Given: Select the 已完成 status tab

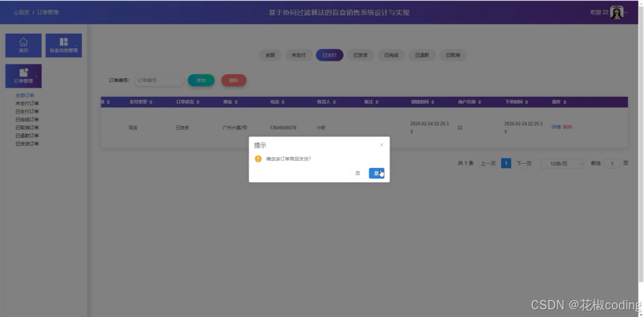Looking at the screenshot, I should [x=391, y=55].
